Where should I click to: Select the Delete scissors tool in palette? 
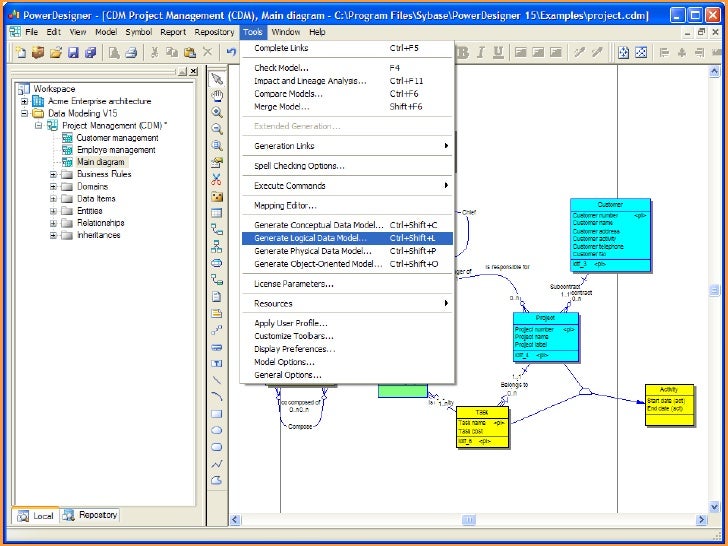[217, 179]
